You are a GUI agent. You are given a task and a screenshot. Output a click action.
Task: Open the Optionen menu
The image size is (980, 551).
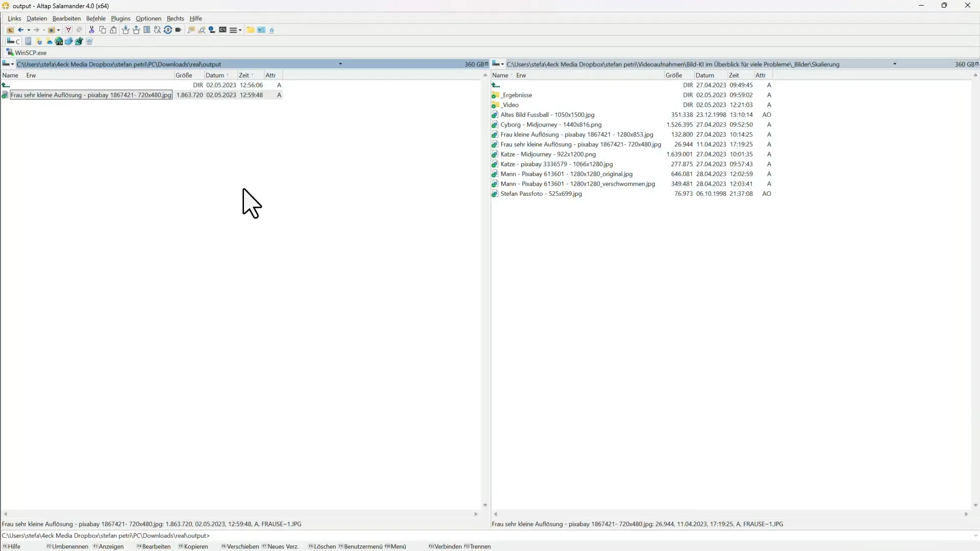tap(149, 18)
